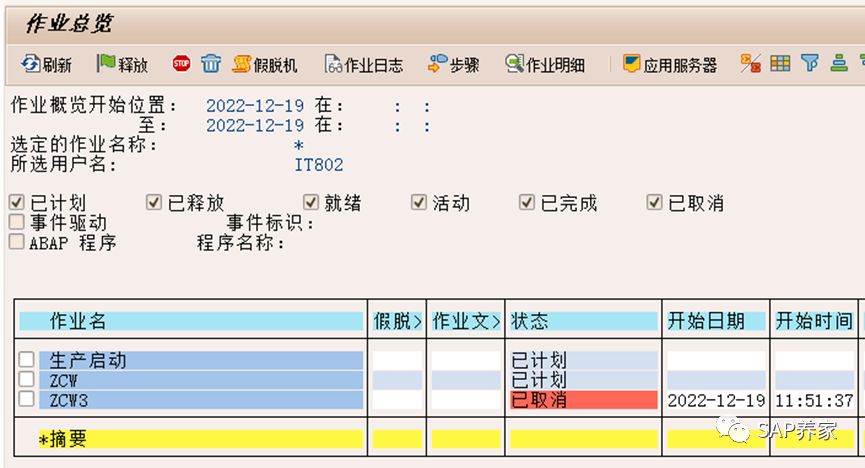Enable the 事件驱动 checkbox

[x=17, y=222]
